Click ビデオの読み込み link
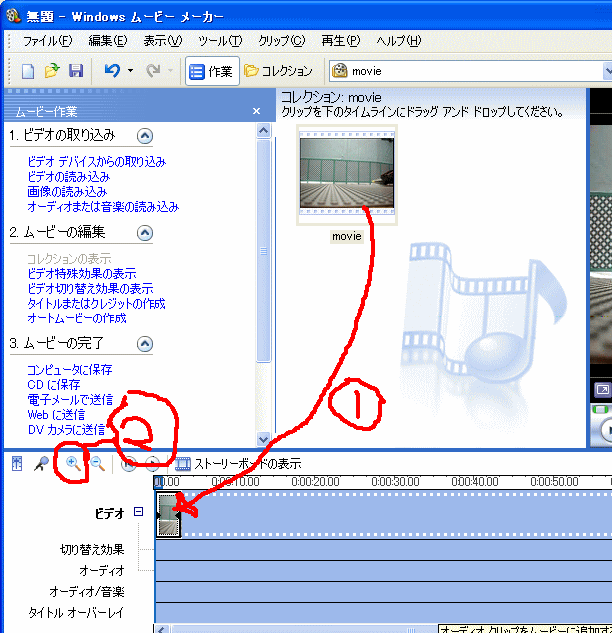612x633 pixels. point(69,177)
